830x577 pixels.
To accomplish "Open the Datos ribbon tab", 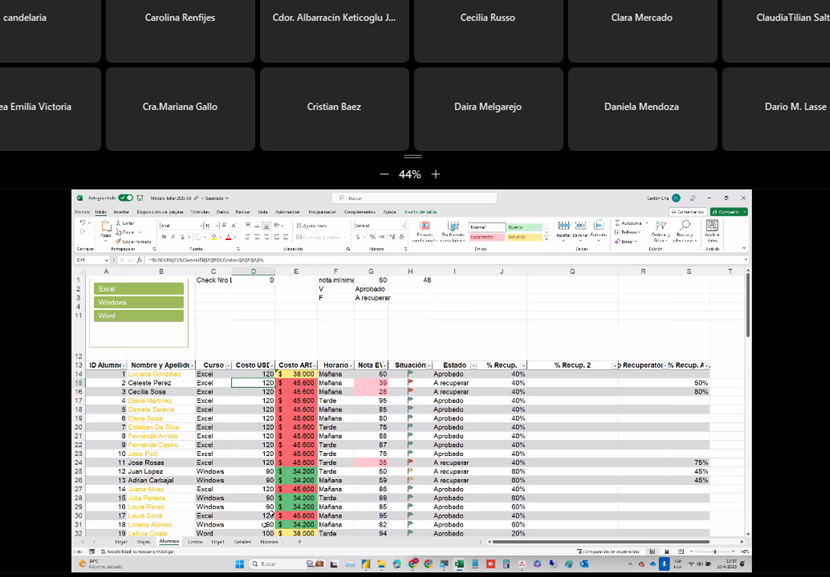I will coord(222,212).
